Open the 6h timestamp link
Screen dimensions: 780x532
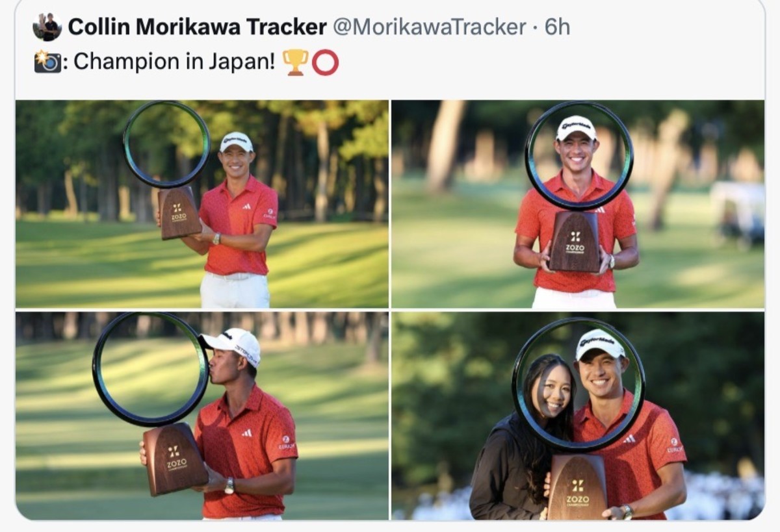click(x=557, y=27)
